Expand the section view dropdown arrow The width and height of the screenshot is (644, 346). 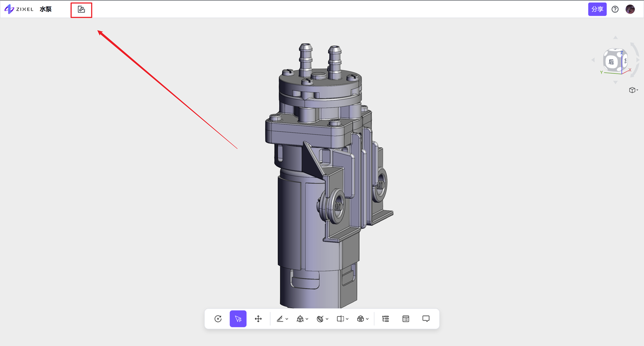[347, 319]
